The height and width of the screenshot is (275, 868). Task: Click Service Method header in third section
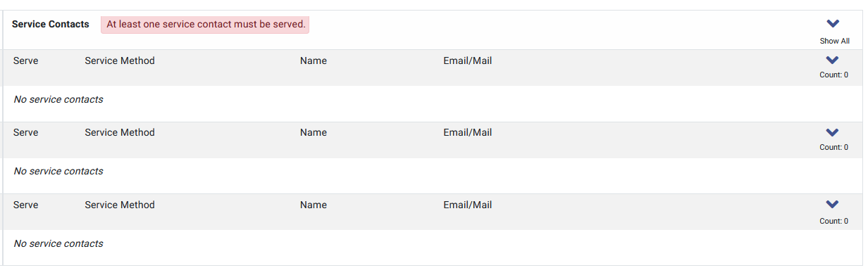pyautogui.click(x=120, y=205)
